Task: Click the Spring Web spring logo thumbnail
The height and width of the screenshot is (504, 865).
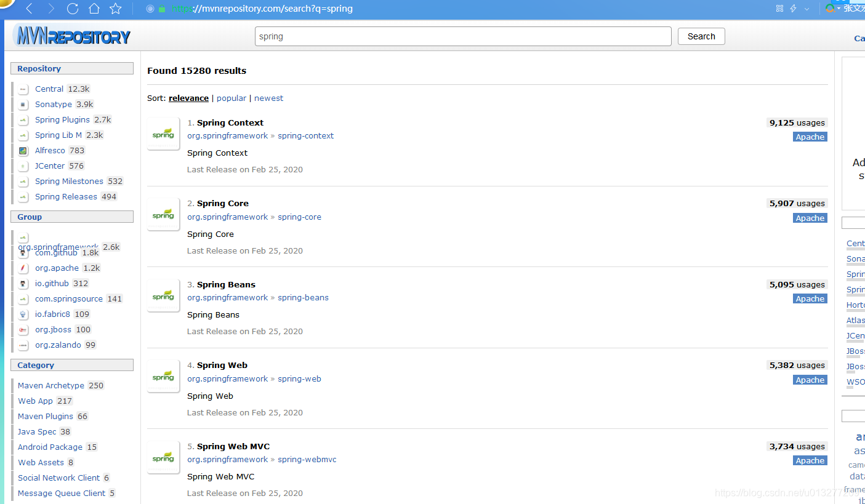Action: (x=163, y=377)
